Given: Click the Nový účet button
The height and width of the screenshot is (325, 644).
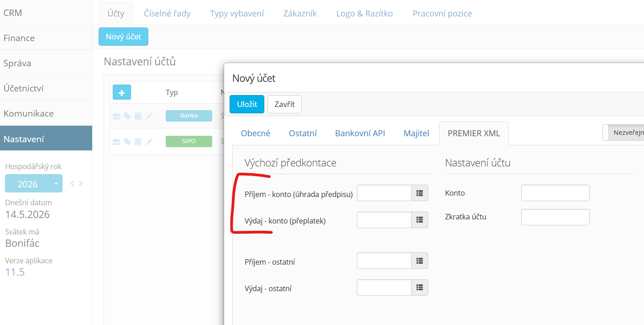Looking at the screenshot, I should point(123,37).
